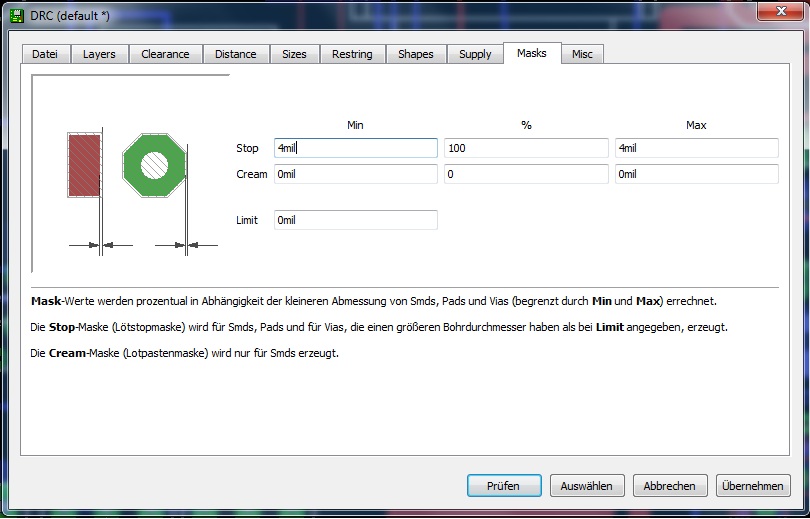Switch to the Shapes tab

[x=416, y=54]
